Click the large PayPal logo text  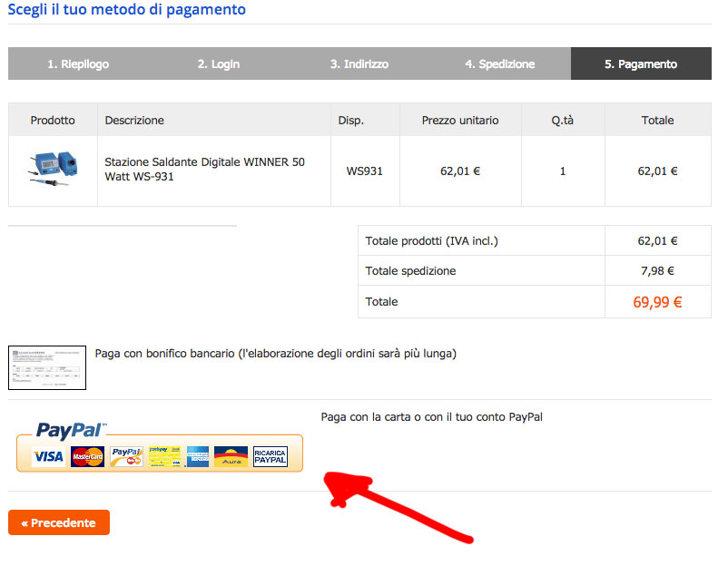71,431
